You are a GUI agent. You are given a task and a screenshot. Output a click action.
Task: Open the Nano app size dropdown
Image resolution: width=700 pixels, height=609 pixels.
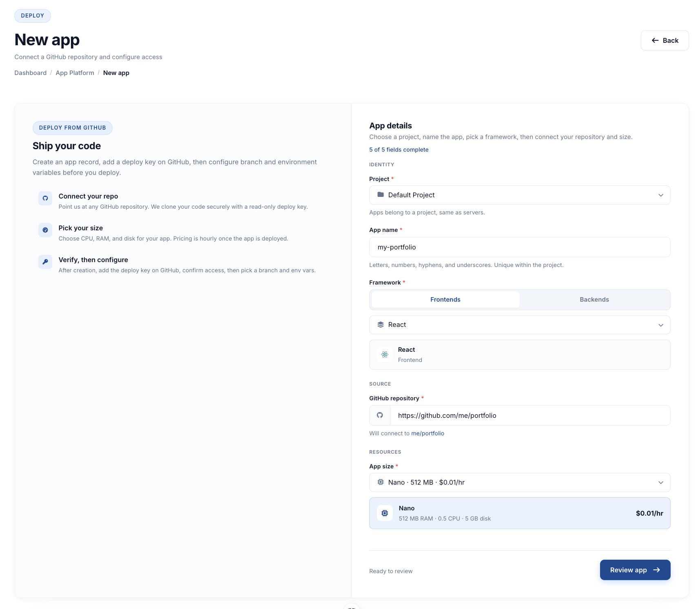tap(520, 482)
